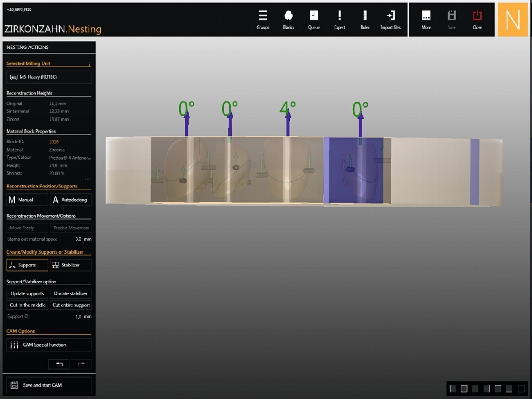
Task: Open the More options icon
Action: coord(426,20)
